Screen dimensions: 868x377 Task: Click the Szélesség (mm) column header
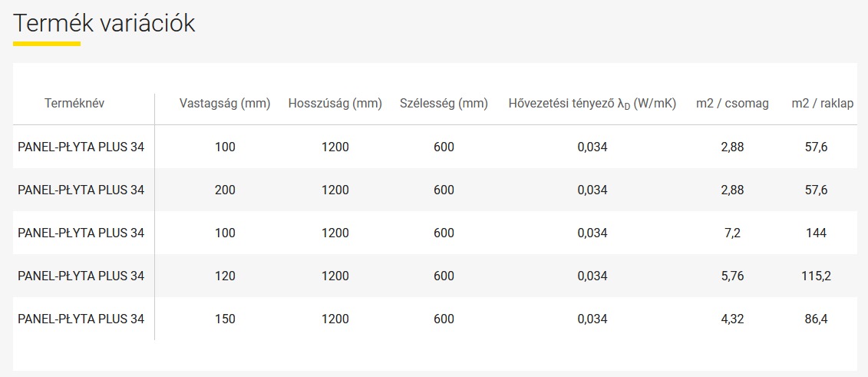(x=444, y=104)
